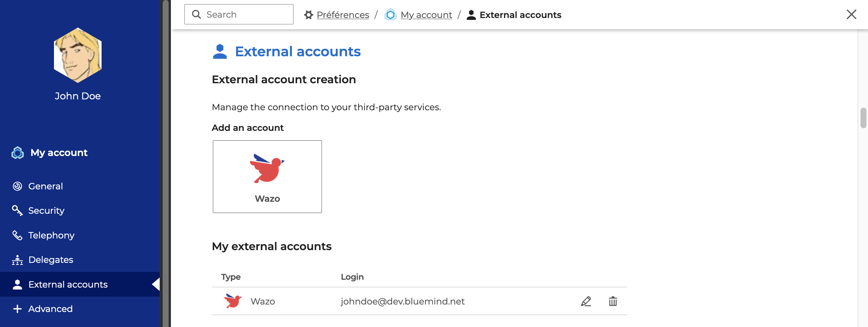This screenshot has height=327, width=868.
Task: Click the Security key icon
Action: tap(17, 210)
